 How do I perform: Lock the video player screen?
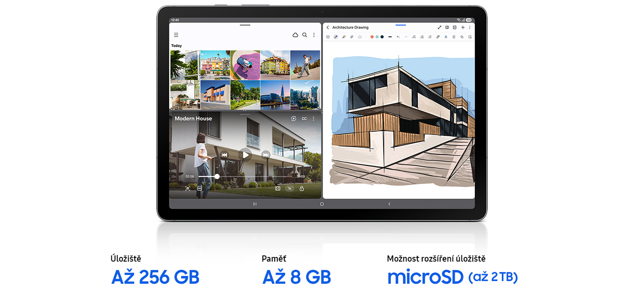pyautogui.click(x=301, y=189)
